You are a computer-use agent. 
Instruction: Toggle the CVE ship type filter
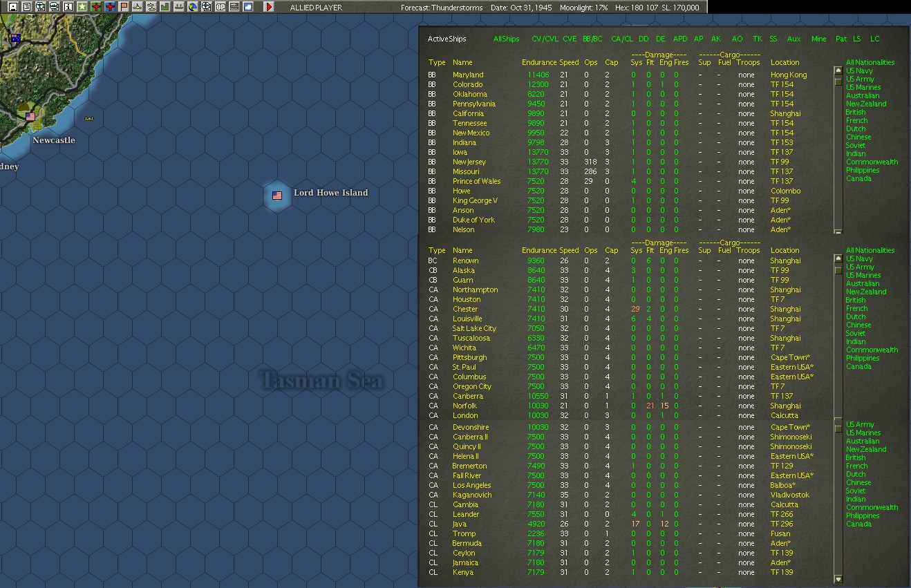tap(570, 39)
